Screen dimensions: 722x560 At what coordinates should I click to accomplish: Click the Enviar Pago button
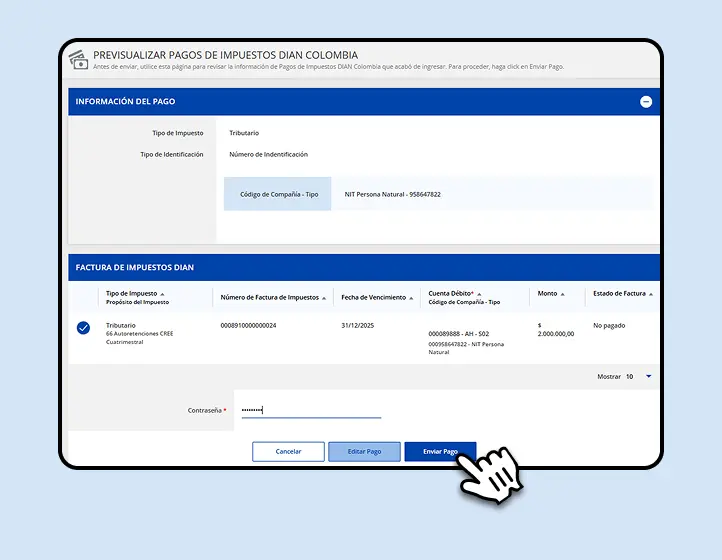coord(440,451)
